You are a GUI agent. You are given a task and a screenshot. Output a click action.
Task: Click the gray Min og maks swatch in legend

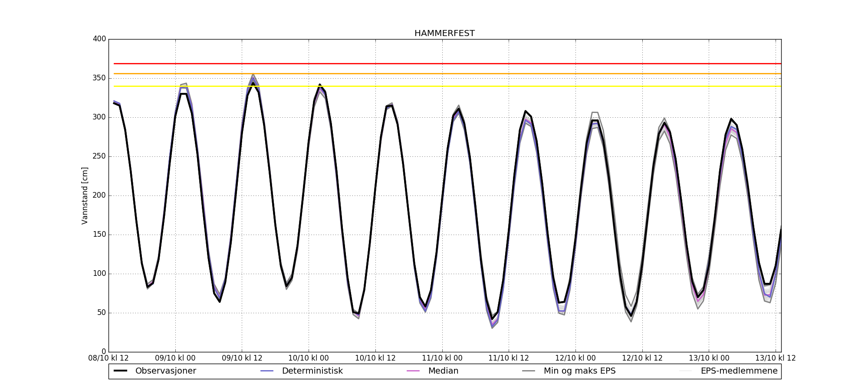click(x=529, y=371)
